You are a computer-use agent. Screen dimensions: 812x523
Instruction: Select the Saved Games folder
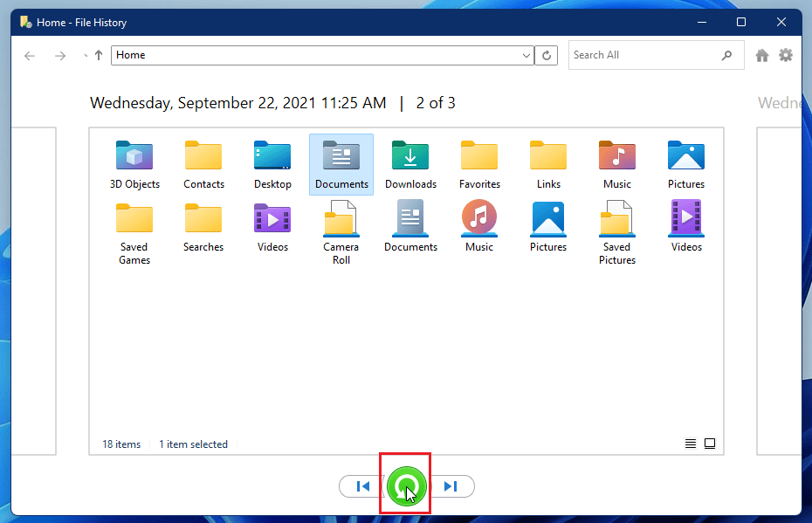pyautogui.click(x=134, y=234)
